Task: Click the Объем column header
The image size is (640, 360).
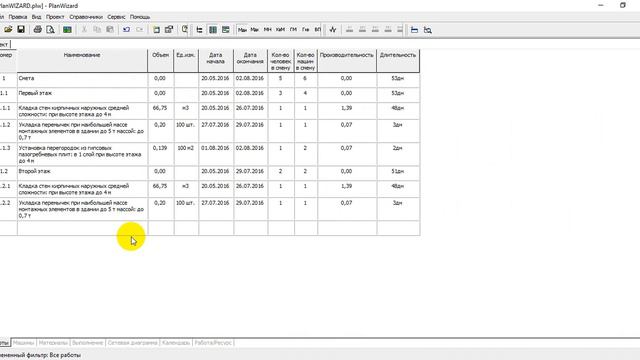Action: point(160,61)
